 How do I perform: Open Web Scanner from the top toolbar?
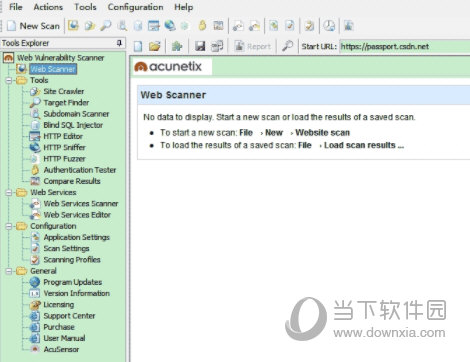(73, 26)
